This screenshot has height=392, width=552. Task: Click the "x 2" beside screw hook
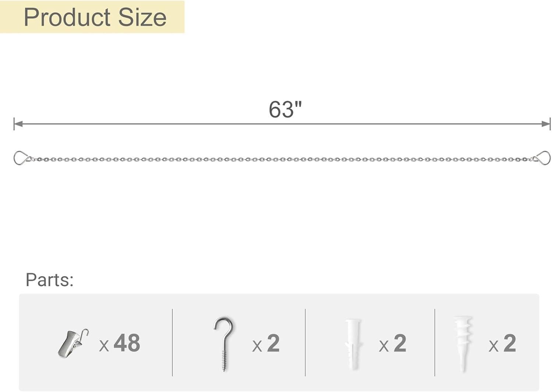266,343
